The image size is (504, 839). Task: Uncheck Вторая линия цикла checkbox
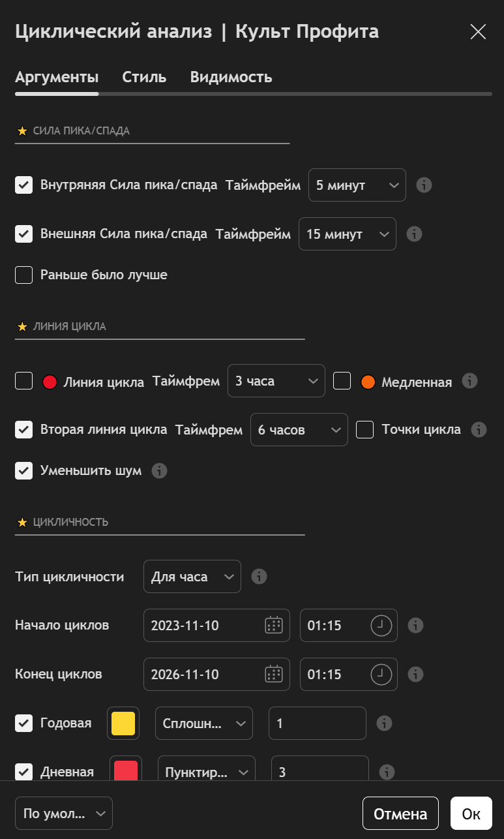[24, 430]
